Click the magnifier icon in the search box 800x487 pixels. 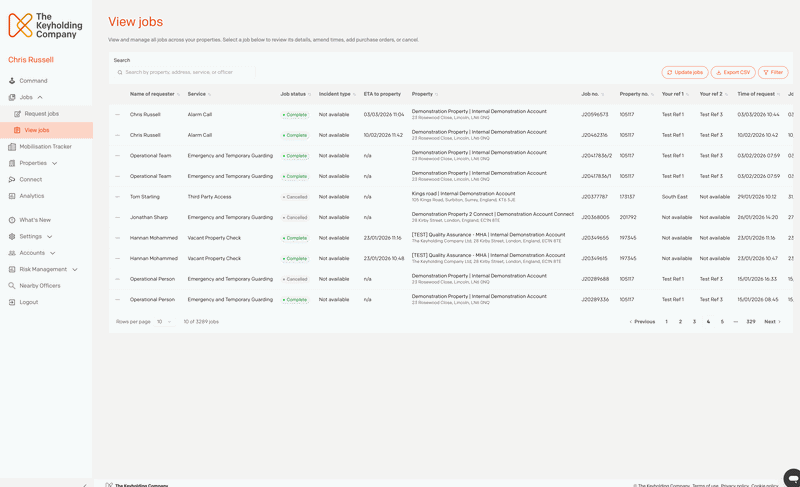click(120, 72)
